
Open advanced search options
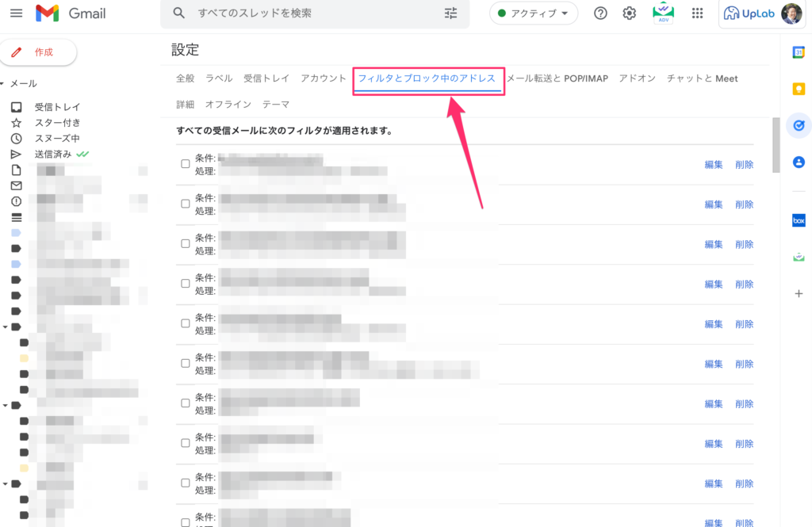point(449,13)
